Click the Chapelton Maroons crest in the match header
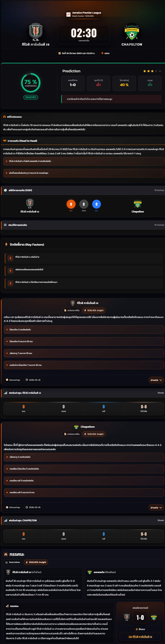165x644 pixels. pyautogui.click(x=132, y=33)
